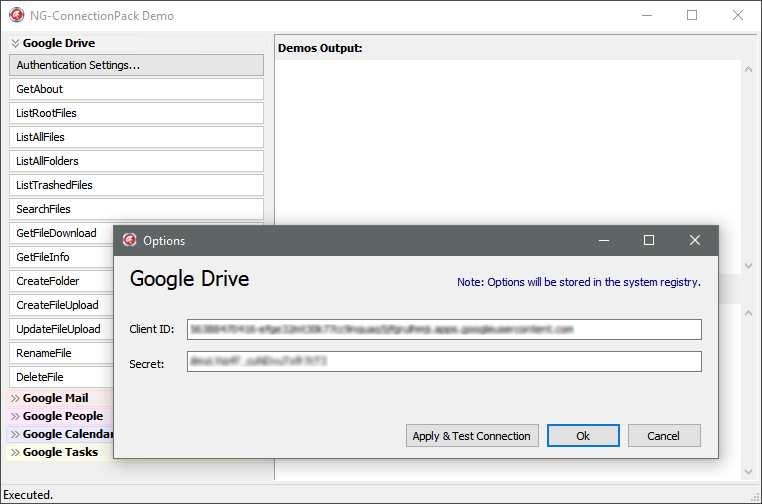Click the 'Executed.' status bar text
This screenshot has height=504, width=762.
point(28,495)
